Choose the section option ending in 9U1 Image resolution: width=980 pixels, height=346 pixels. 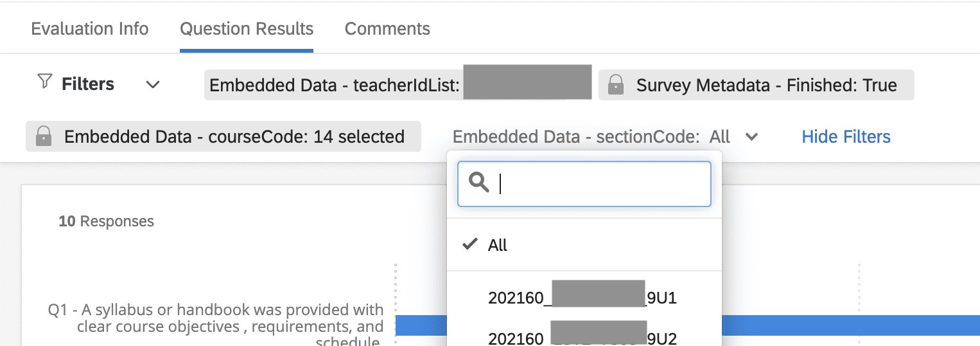tap(582, 298)
